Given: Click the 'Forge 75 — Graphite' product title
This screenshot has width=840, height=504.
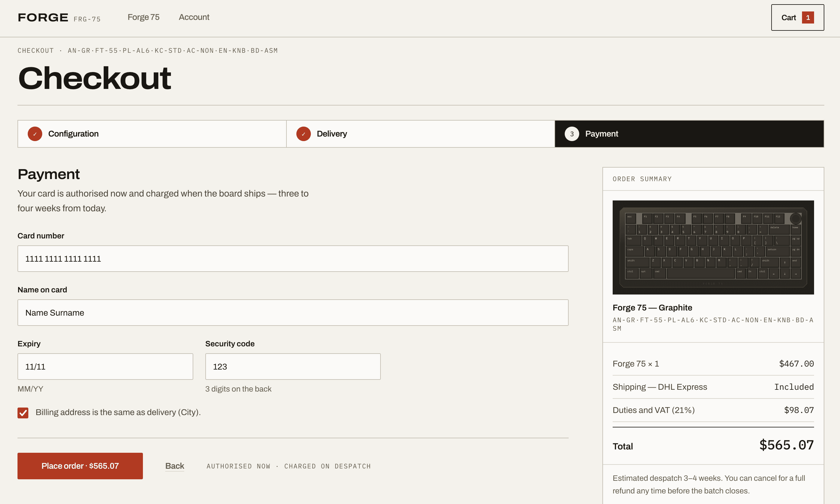Looking at the screenshot, I should coord(652,308).
